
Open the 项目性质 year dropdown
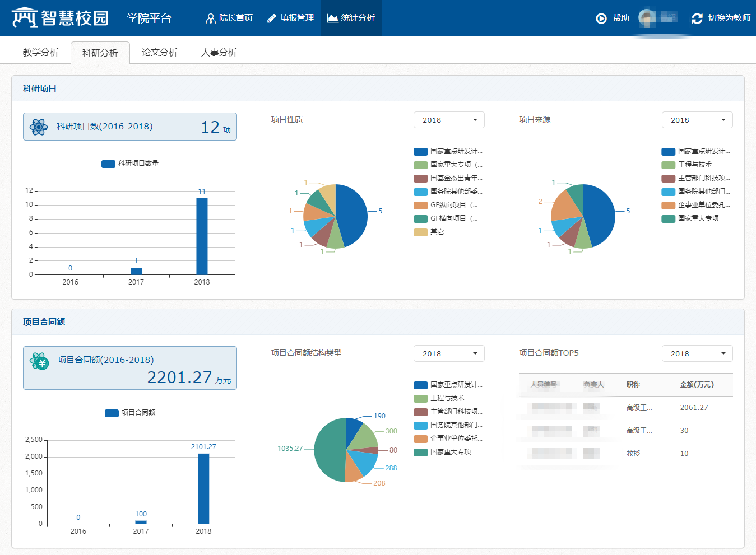pyautogui.click(x=449, y=120)
